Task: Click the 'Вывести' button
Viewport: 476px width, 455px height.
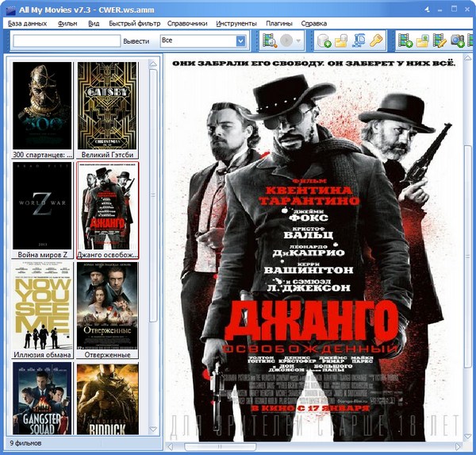Action: click(136, 40)
